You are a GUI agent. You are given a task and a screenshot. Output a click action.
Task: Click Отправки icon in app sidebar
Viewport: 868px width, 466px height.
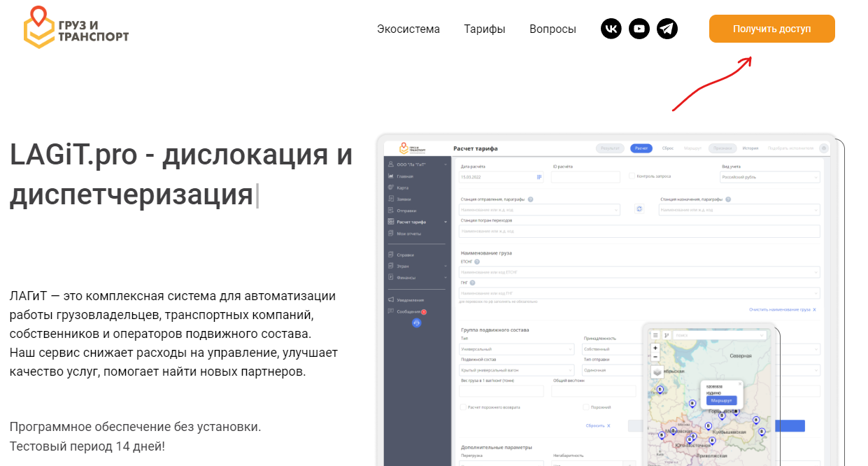(x=390, y=211)
